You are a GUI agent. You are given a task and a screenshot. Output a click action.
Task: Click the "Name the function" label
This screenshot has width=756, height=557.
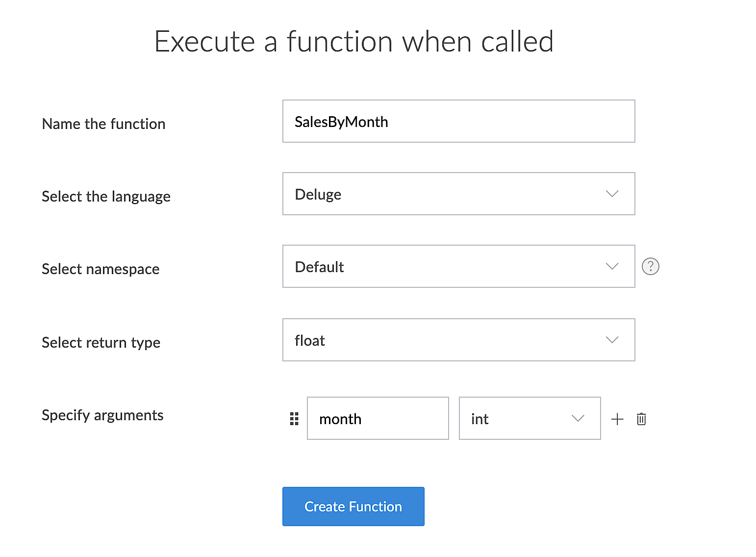click(103, 124)
